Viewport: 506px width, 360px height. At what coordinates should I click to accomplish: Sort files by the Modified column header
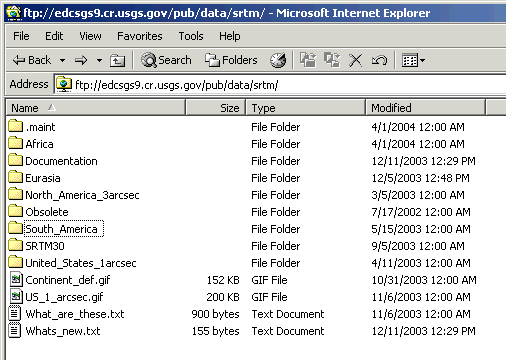pos(425,108)
